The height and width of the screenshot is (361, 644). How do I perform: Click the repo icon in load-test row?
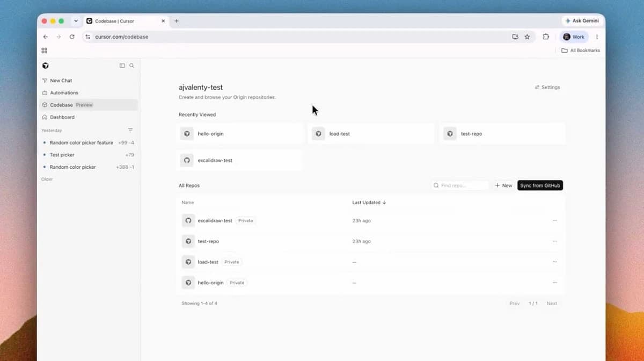188,262
